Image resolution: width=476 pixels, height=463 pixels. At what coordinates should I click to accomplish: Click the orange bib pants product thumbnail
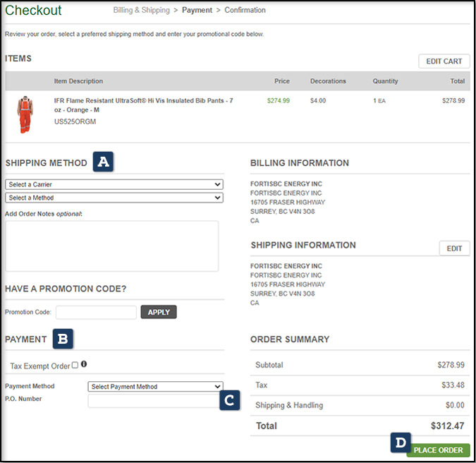pyautogui.click(x=26, y=115)
